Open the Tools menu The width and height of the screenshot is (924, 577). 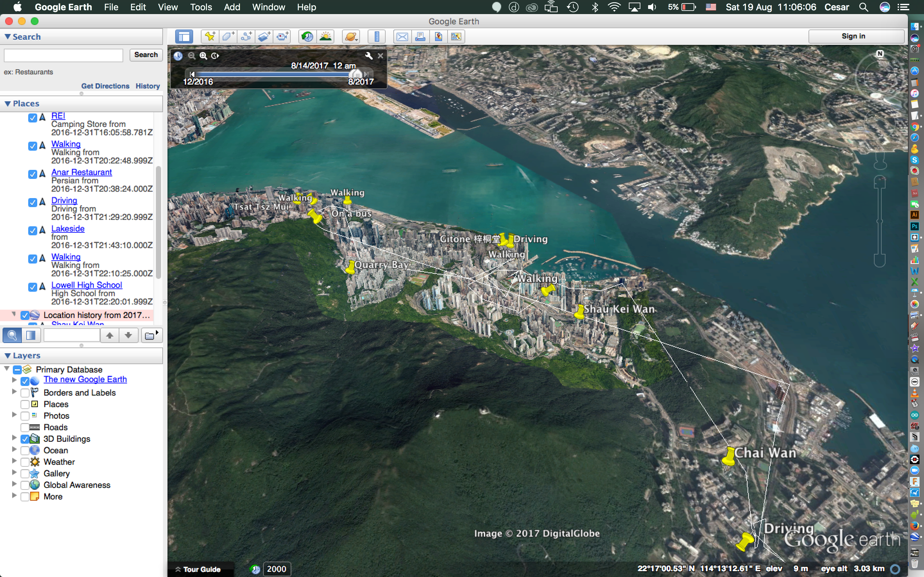201,7
